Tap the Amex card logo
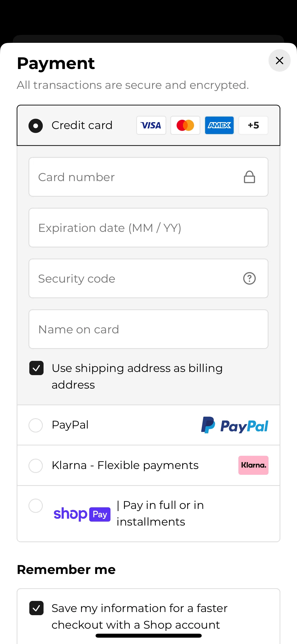The height and width of the screenshot is (644, 297). (219, 125)
